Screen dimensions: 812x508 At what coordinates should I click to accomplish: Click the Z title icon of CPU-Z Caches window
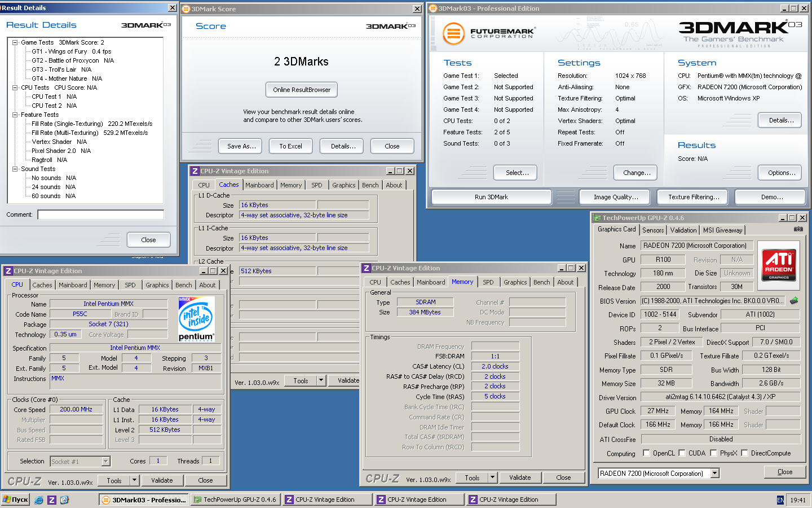pos(195,171)
